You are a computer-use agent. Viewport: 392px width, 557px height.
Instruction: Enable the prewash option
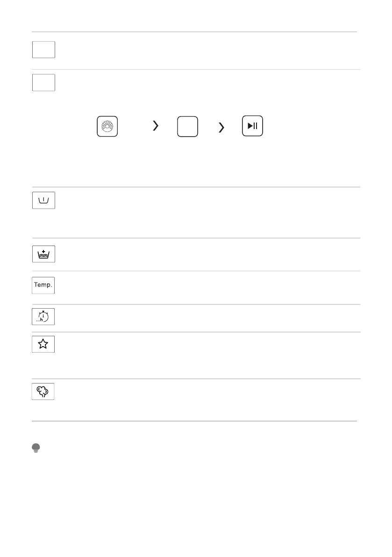coord(43,200)
